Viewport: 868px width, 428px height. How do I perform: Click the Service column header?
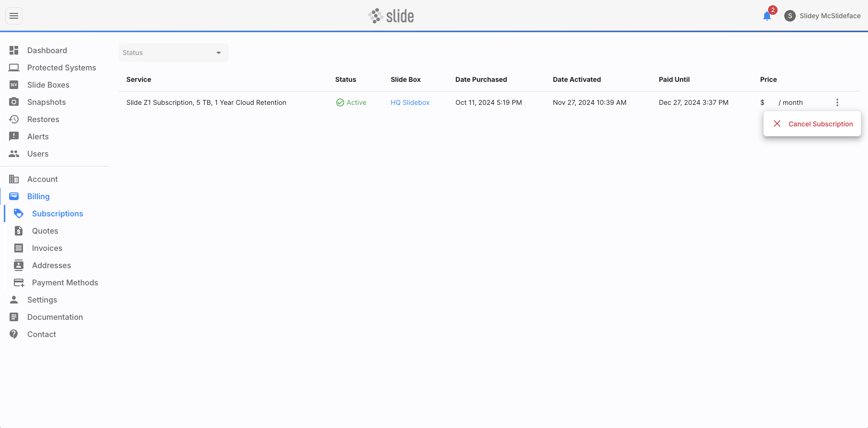tap(139, 79)
